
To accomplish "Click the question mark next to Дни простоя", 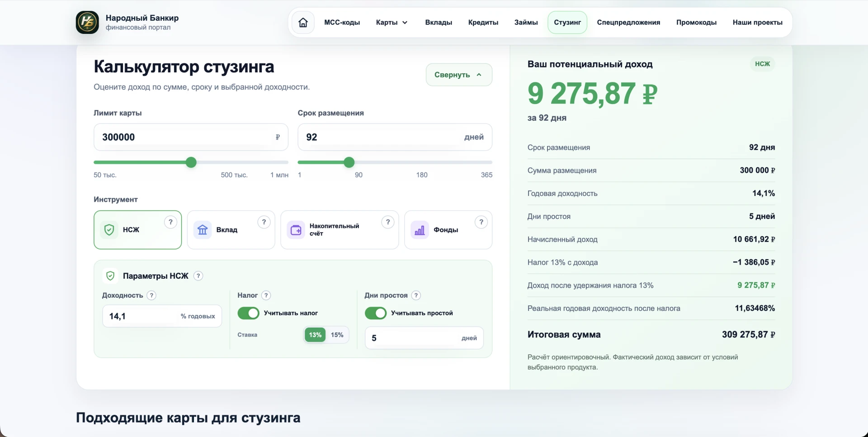I will point(416,295).
